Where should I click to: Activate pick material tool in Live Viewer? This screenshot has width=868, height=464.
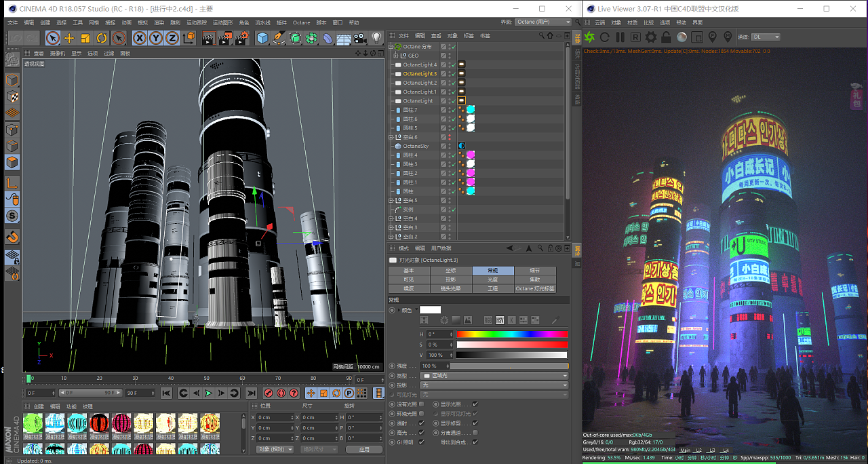click(x=728, y=37)
